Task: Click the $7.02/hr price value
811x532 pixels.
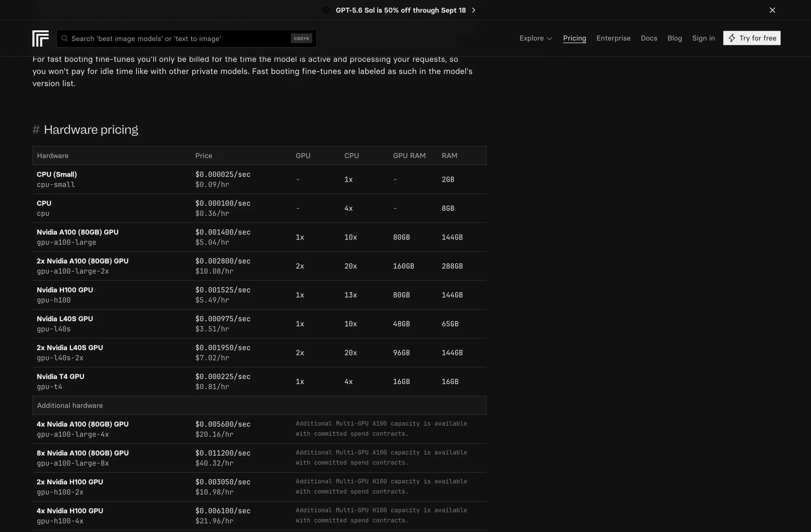Action: [212, 358]
